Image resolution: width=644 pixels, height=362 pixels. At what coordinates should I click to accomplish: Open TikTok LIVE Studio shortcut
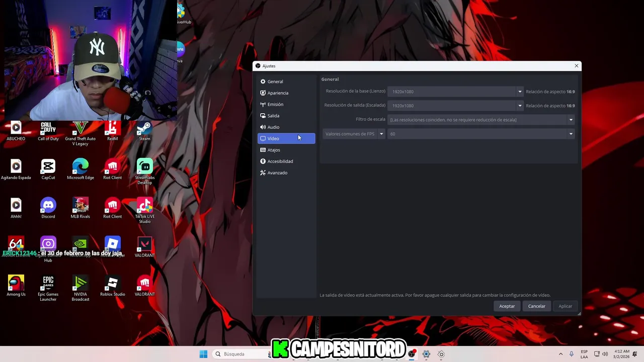tap(145, 211)
